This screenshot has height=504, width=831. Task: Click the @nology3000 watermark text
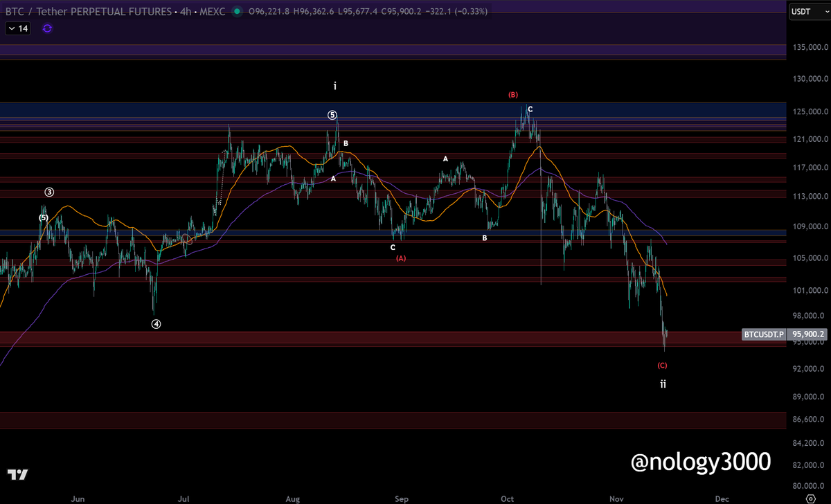(x=701, y=462)
